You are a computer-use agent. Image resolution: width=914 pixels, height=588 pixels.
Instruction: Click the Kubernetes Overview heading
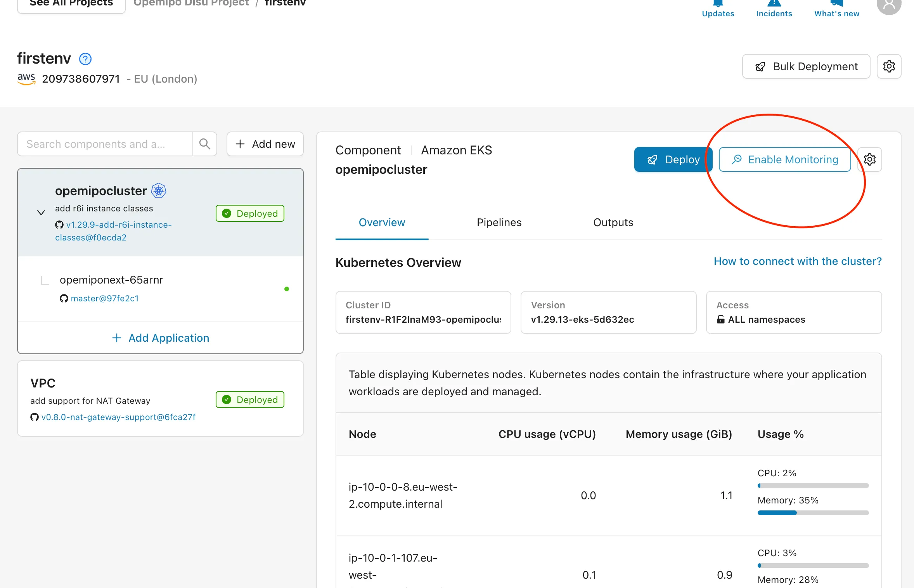398,263
